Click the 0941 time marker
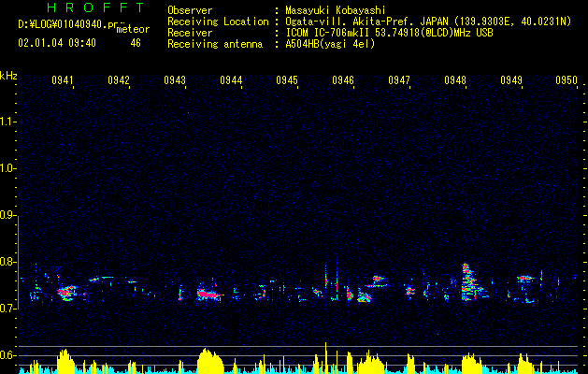The image size is (588, 374). (63, 80)
